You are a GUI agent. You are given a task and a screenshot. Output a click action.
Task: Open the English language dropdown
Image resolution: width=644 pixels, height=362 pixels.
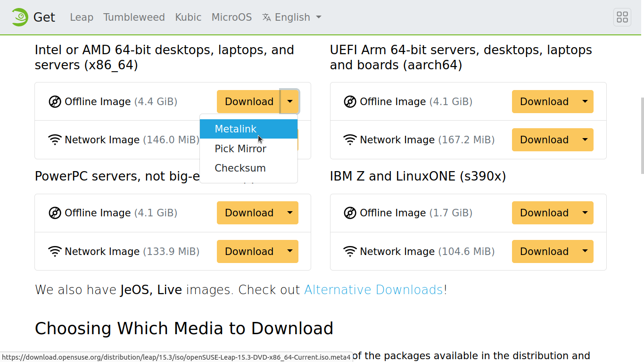(x=297, y=17)
